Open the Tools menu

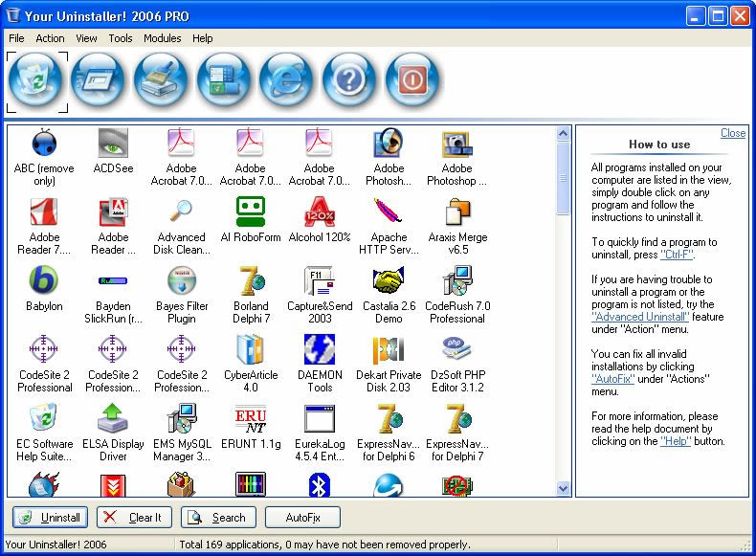click(120, 38)
